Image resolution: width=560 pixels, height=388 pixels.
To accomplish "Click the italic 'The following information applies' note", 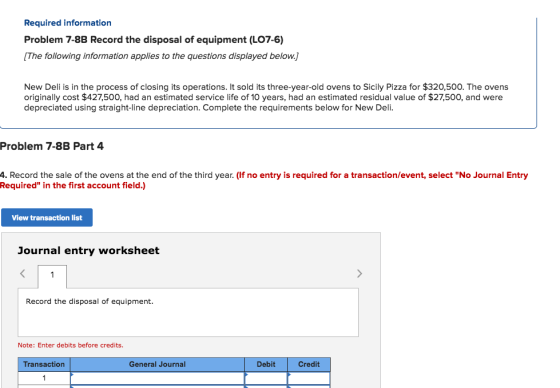I will pyautogui.click(x=161, y=56).
